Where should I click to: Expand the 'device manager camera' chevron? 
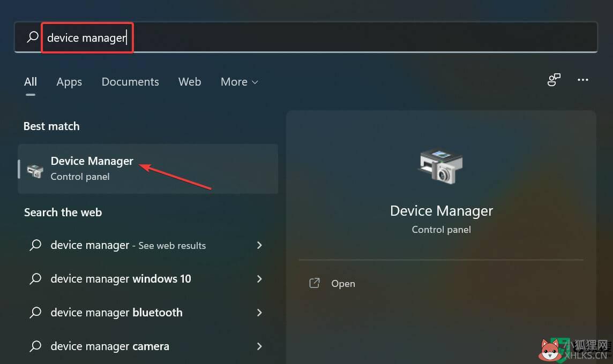click(x=259, y=346)
